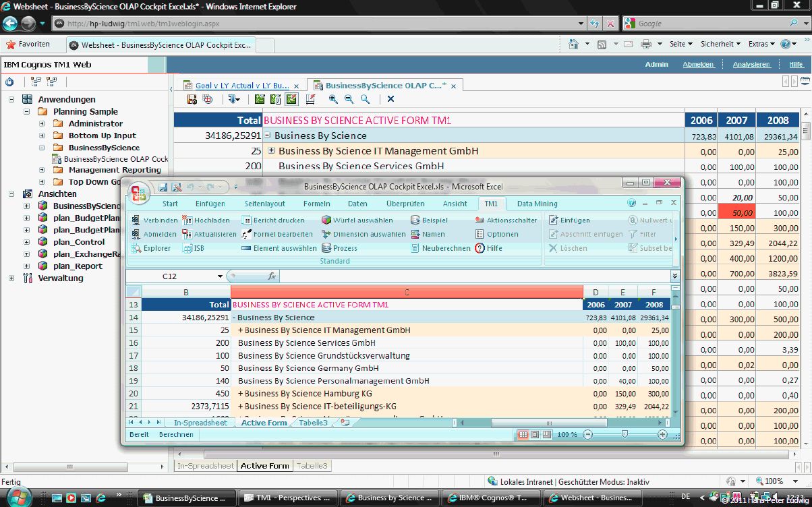812x507 pixels.
Task: Select Page Break Preview in Excel status bar
Action: click(x=547, y=435)
